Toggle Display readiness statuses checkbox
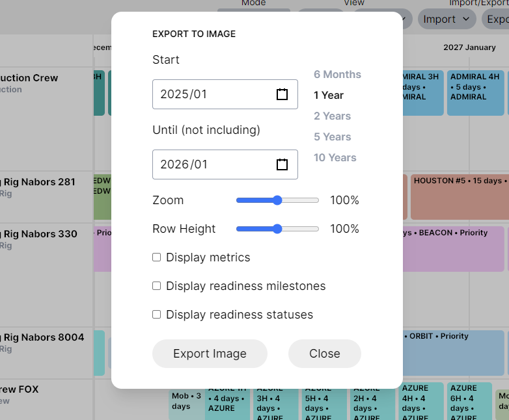Image resolution: width=509 pixels, height=420 pixels. pos(156,315)
